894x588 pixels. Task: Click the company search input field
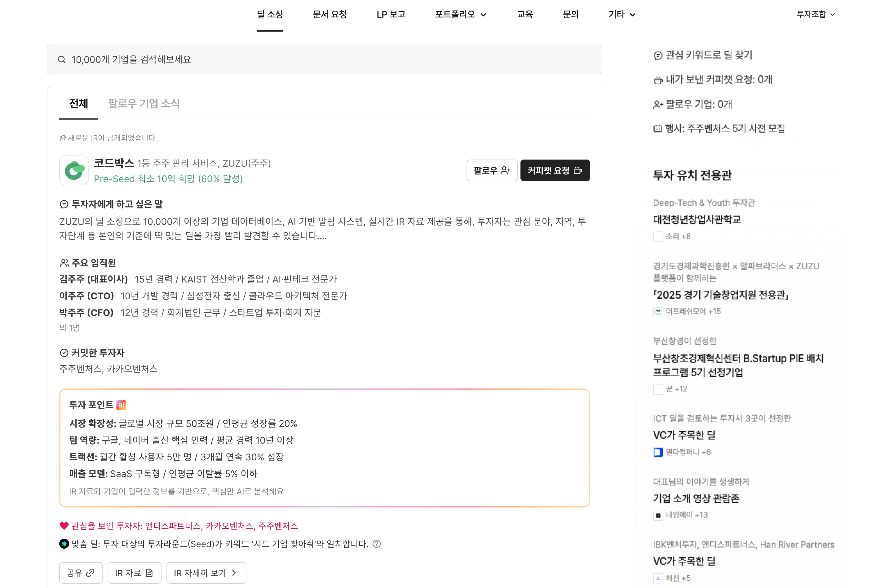(x=324, y=60)
